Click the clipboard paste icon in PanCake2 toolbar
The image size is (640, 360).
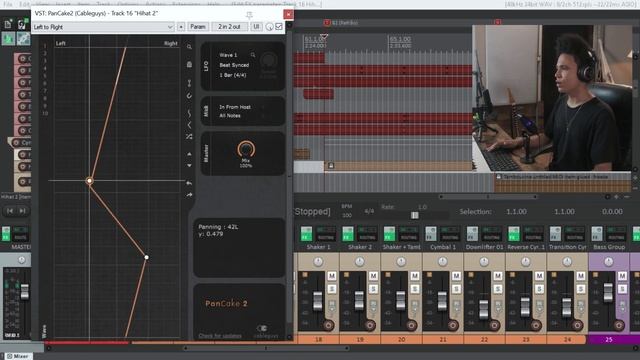(189, 64)
